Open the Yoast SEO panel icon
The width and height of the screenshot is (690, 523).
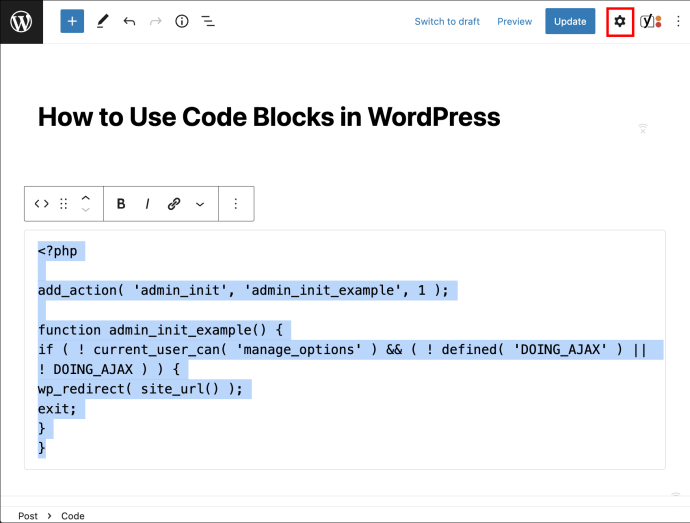coord(650,21)
